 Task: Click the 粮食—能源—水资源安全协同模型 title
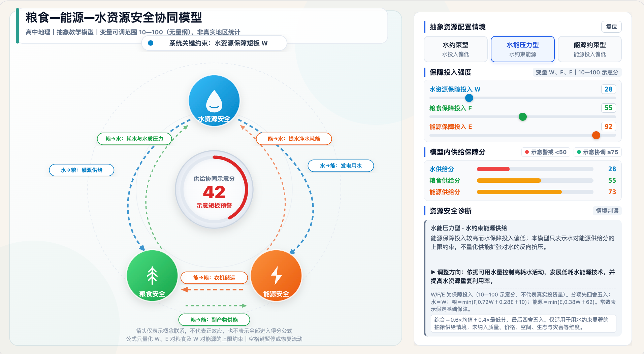pyautogui.click(x=114, y=17)
